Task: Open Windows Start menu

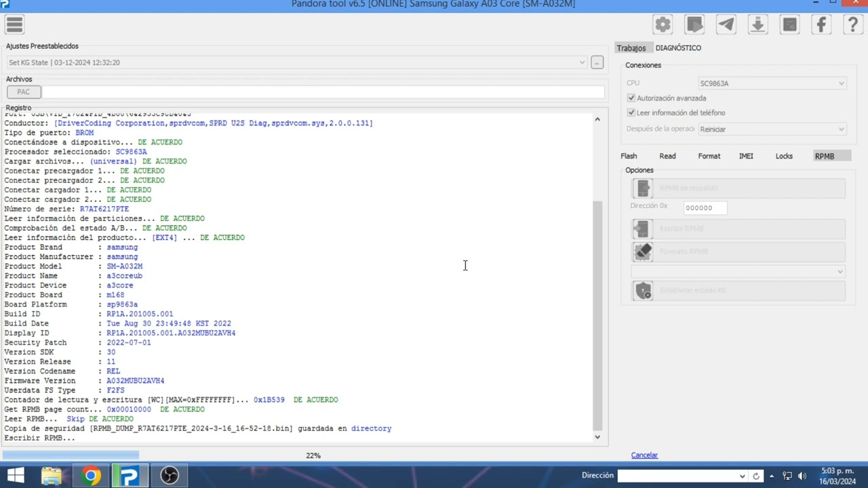Action: 15,476
